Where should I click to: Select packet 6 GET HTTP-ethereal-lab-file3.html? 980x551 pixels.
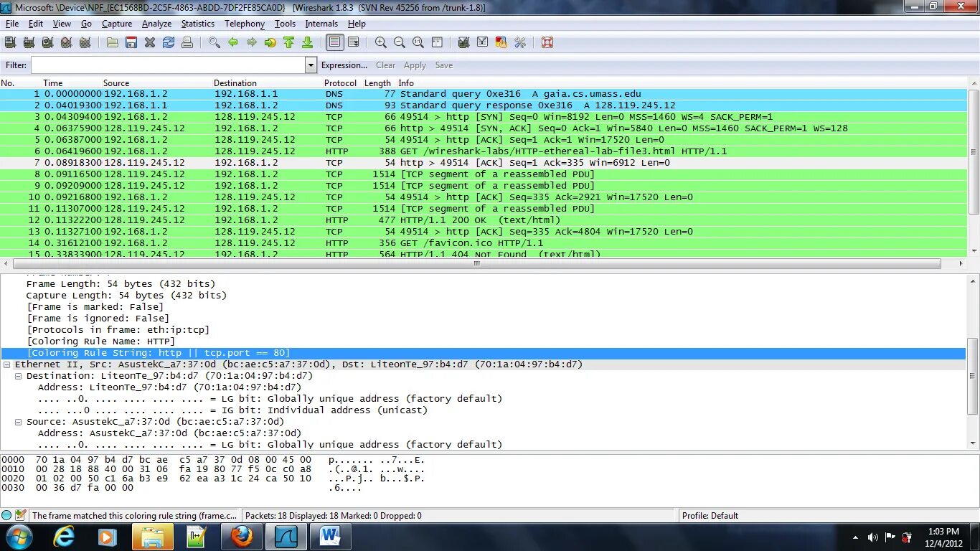(x=484, y=151)
